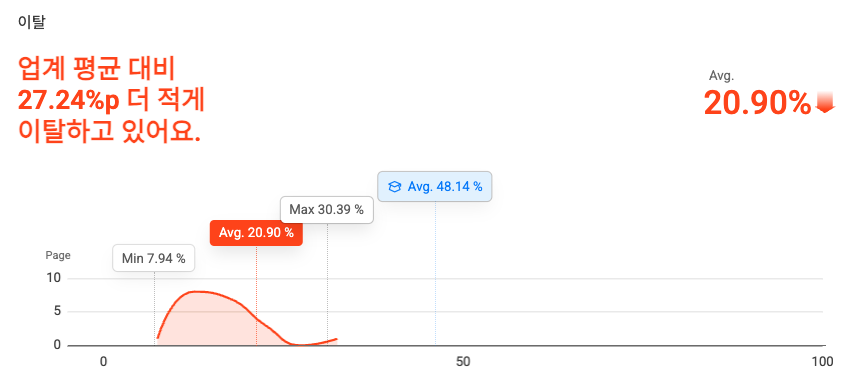Select the Min 7.94 % label
Viewport: 852px width, 387px height.
[154, 258]
